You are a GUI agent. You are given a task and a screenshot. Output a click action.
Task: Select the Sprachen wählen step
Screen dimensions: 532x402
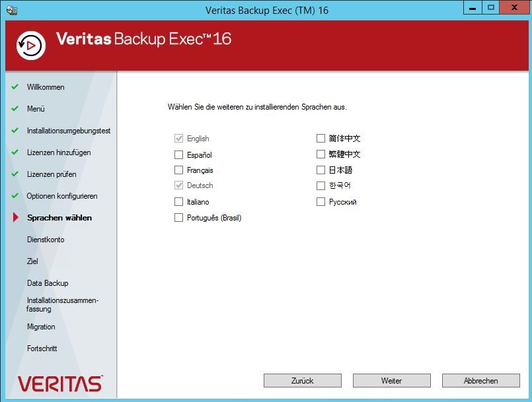click(x=59, y=218)
